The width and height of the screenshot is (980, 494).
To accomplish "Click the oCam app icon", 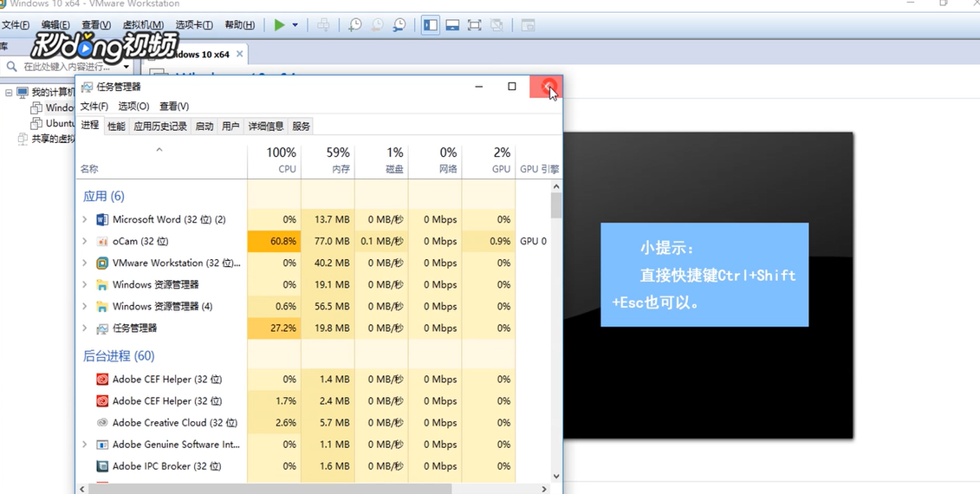I will point(102,242).
